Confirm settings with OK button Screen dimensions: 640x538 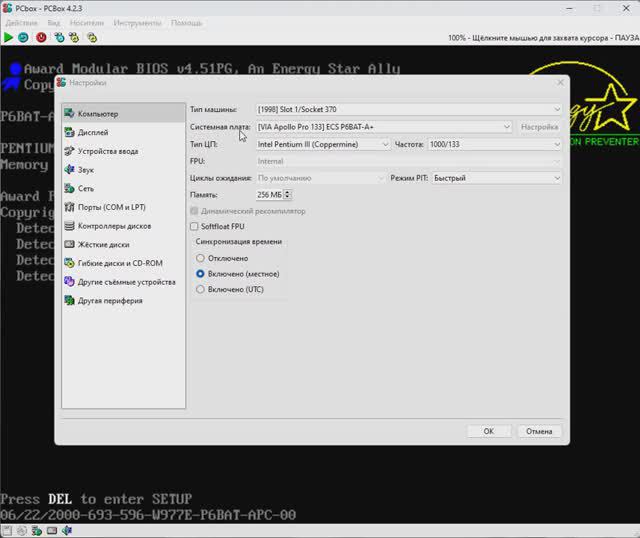click(x=489, y=431)
